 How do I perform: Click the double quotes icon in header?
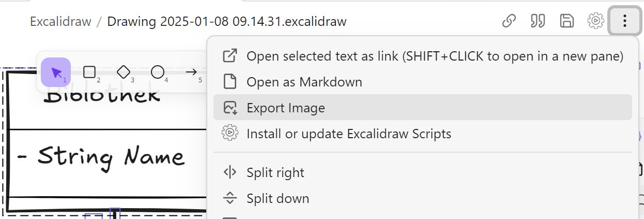pos(538,21)
